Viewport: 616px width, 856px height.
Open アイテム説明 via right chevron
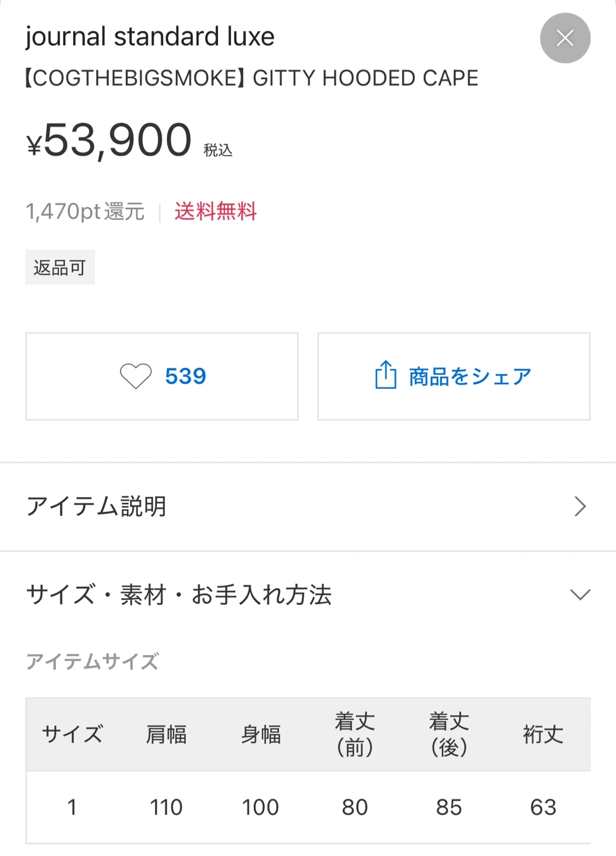point(580,506)
